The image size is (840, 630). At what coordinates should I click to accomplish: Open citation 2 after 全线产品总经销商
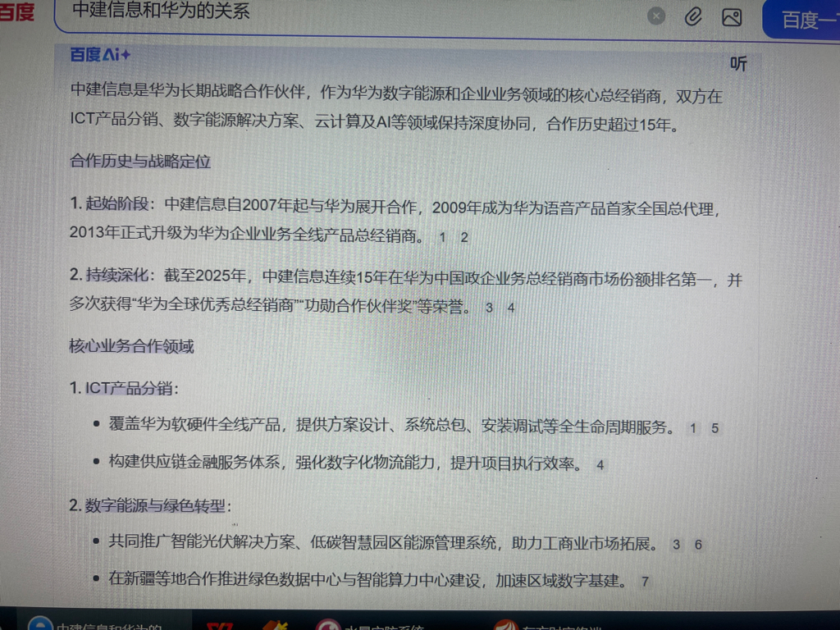tap(464, 237)
